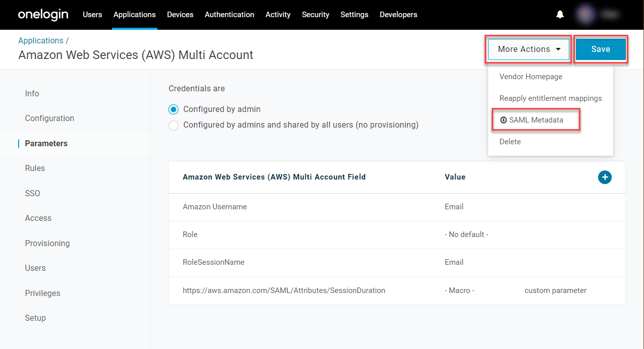This screenshot has height=349, width=644.
Task: Click the Value column header
Action: 455,177
